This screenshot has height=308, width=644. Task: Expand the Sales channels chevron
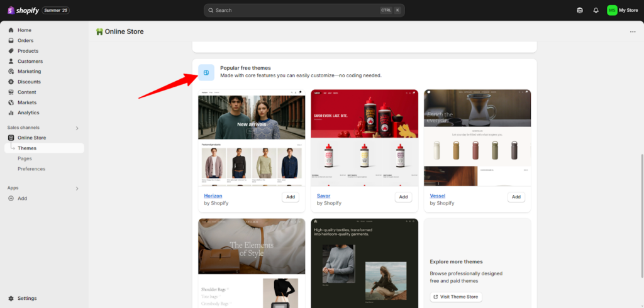tap(77, 128)
